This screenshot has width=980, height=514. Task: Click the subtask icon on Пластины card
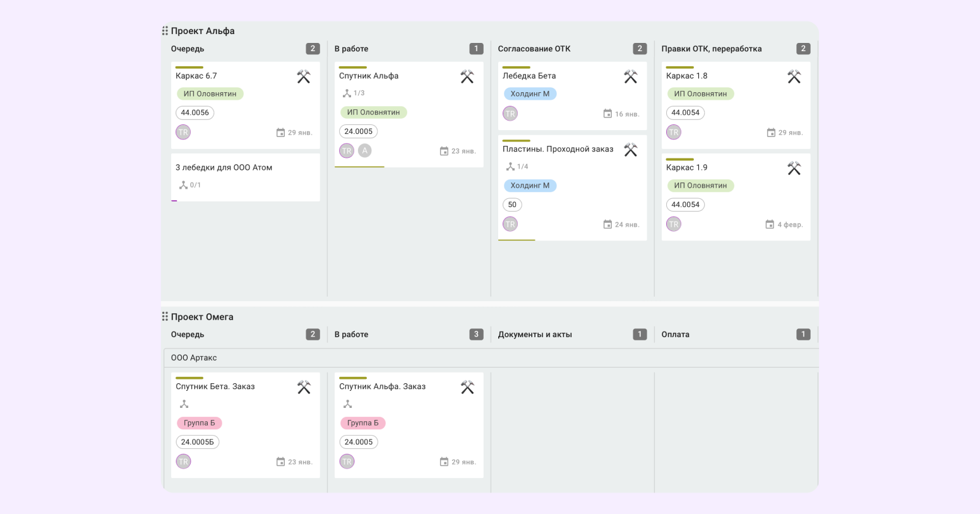click(510, 167)
